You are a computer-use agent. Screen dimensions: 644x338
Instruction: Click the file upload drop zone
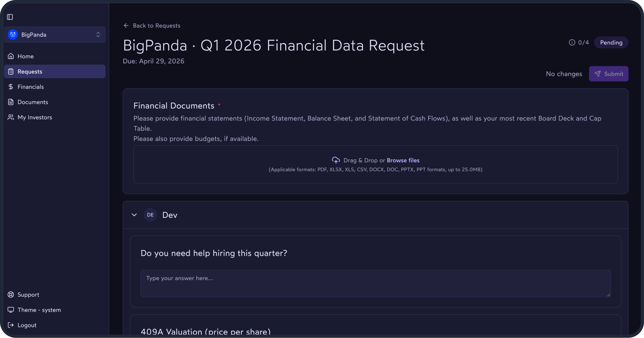coord(375,164)
